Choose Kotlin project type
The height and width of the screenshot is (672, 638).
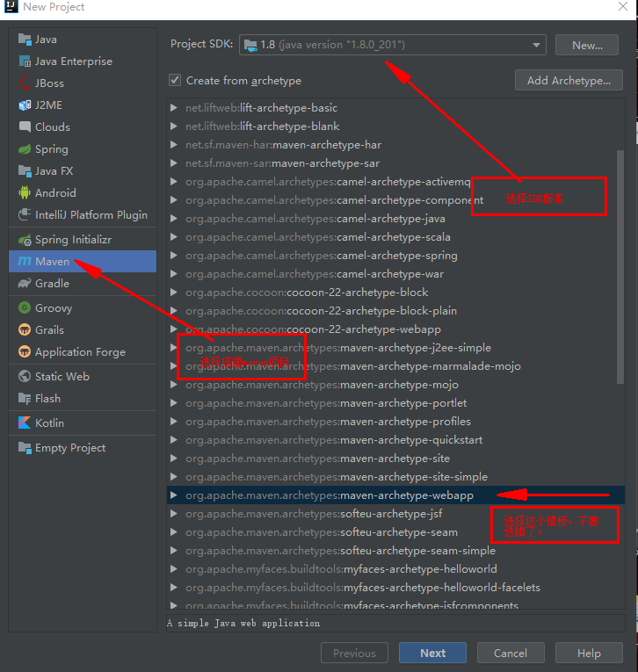click(x=83, y=423)
